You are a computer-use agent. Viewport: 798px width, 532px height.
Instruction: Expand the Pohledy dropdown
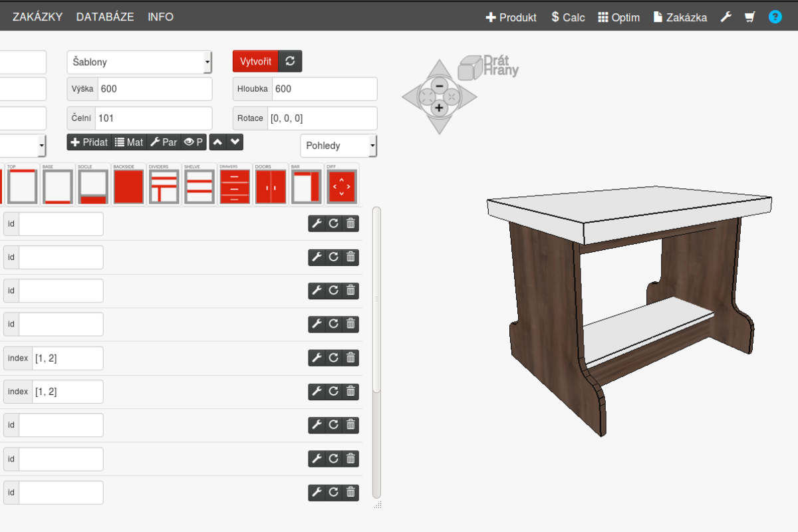point(338,146)
